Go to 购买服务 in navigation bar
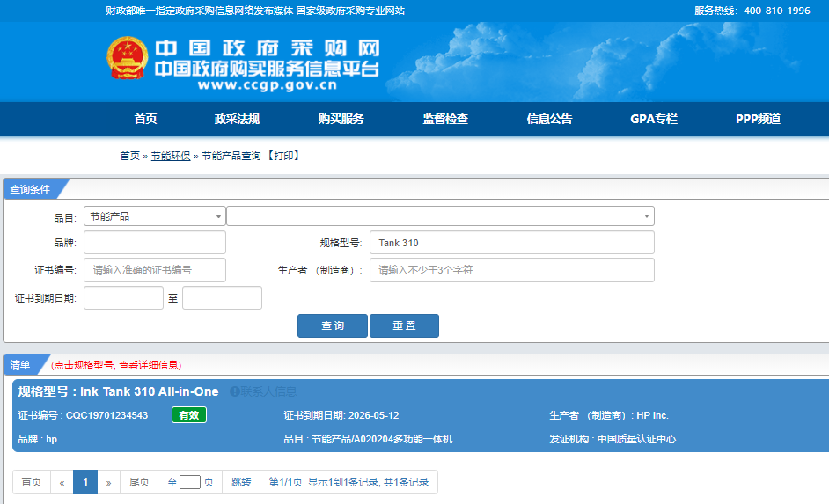This screenshot has height=504, width=829. point(341,119)
